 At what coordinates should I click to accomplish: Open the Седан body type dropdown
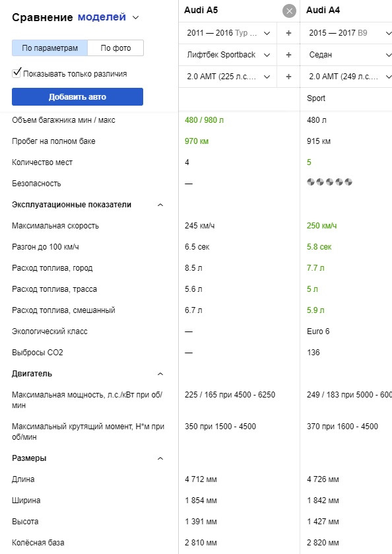coord(346,55)
